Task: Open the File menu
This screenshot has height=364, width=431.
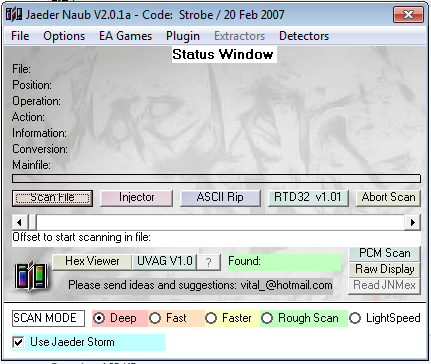Action: (x=20, y=36)
